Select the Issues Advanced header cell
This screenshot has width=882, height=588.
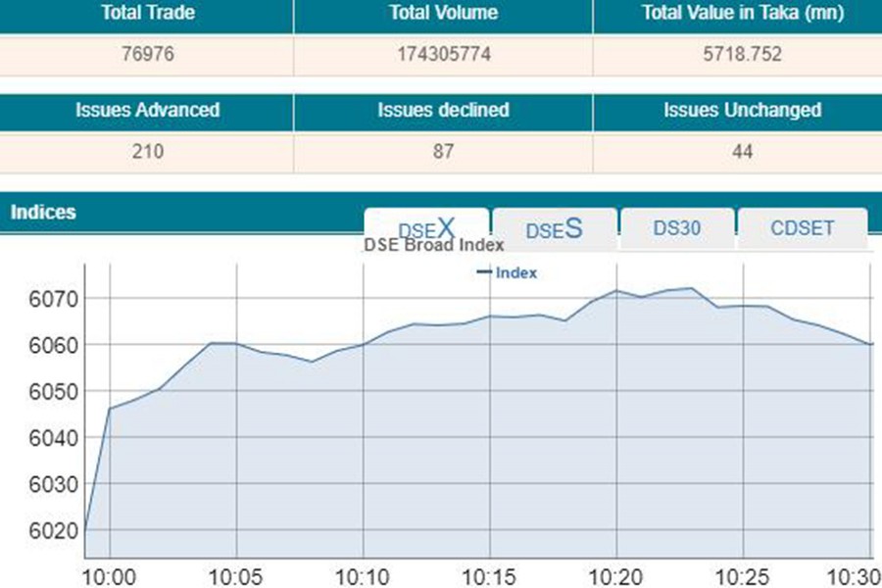coord(147,110)
